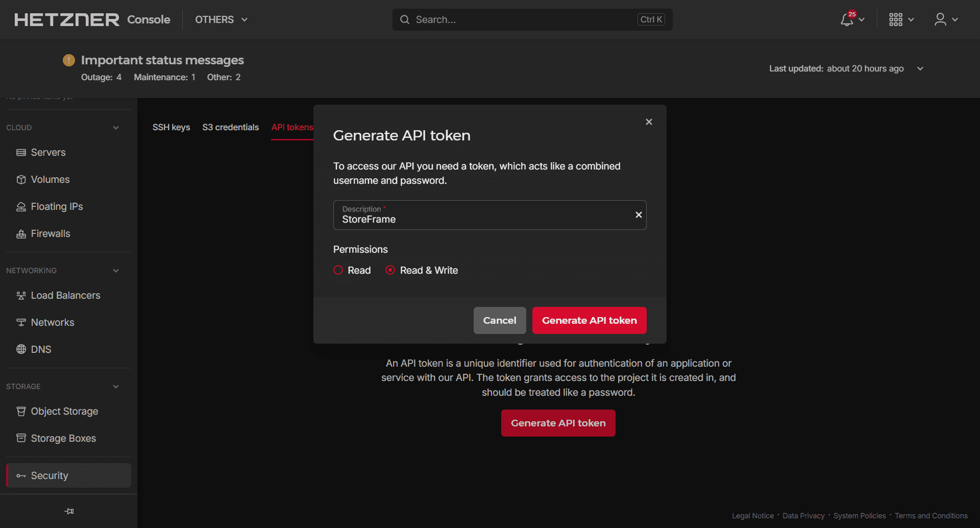Expand the status messages chevron
Image resolution: width=980 pixels, height=528 pixels.
click(920, 68)
